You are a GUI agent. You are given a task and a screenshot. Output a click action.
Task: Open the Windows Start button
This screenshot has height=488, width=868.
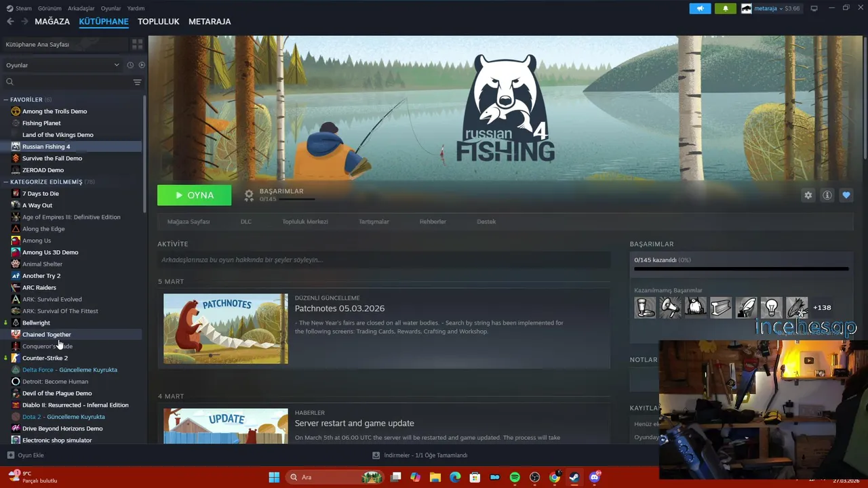[274, 477]
